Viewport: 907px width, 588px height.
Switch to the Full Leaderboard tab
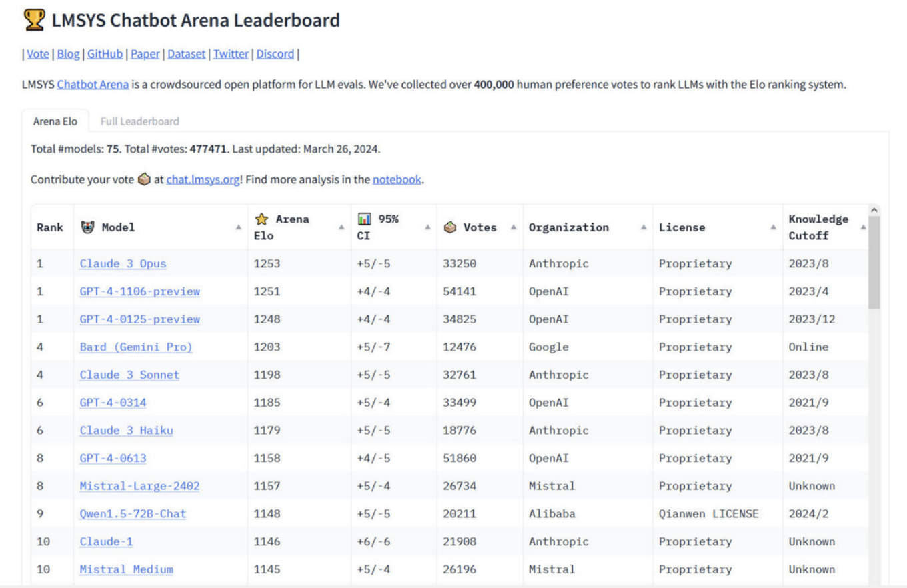(x=139, y=121)
